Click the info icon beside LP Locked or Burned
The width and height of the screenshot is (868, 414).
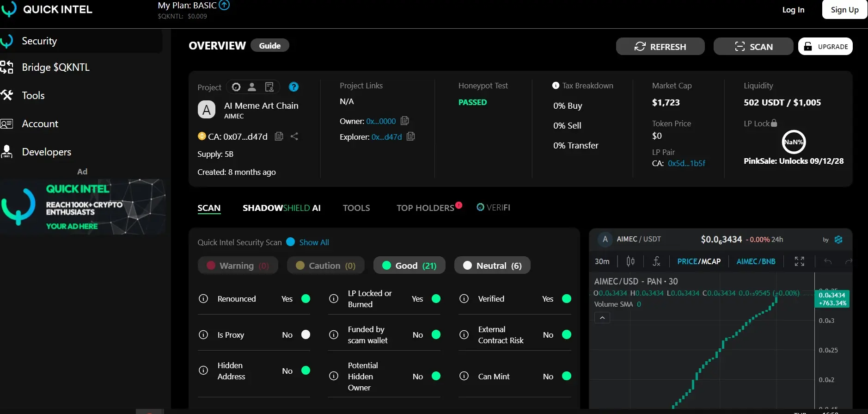(334, 299)
